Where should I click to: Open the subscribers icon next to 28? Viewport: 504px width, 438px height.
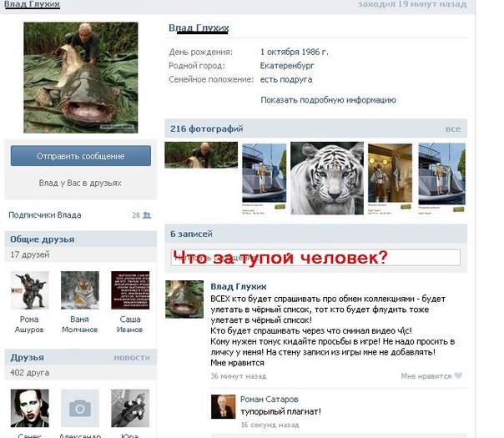[x=147, y=215]
